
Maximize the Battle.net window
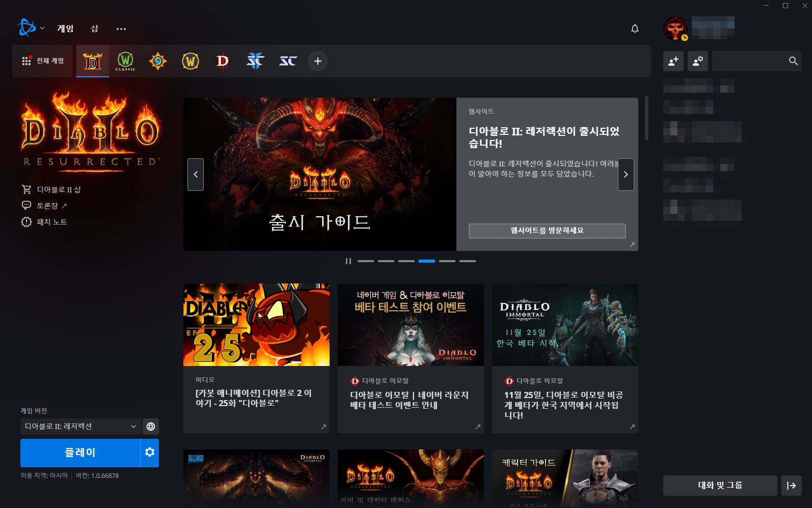(x=786, y=6)
